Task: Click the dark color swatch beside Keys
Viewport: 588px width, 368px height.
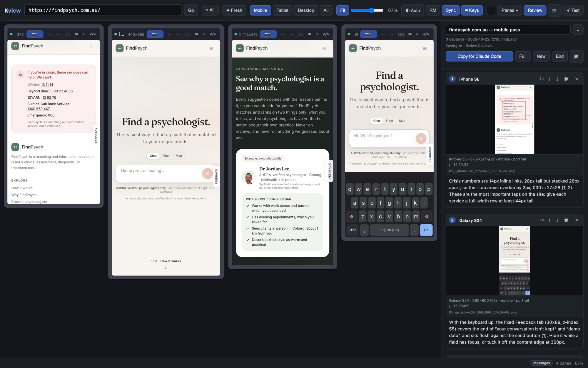Action: pyautogui.click(x=491, y=10)
